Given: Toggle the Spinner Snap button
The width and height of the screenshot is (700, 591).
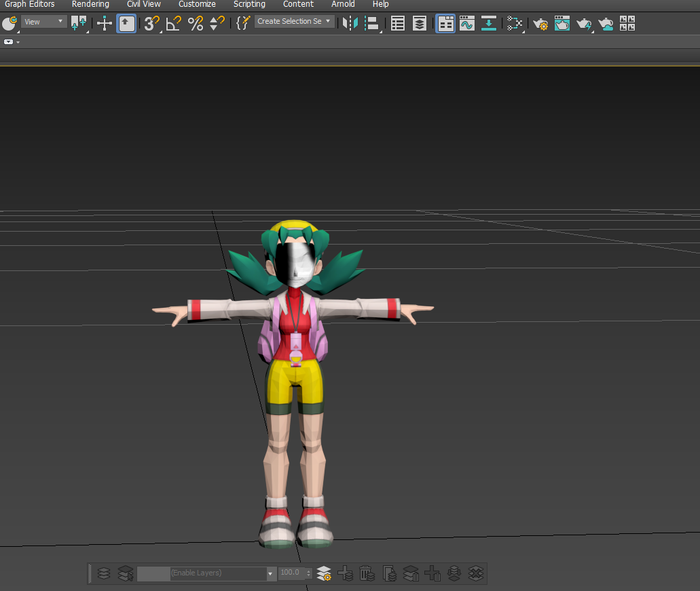Looking at the screenshot, I should click(217, 23).
